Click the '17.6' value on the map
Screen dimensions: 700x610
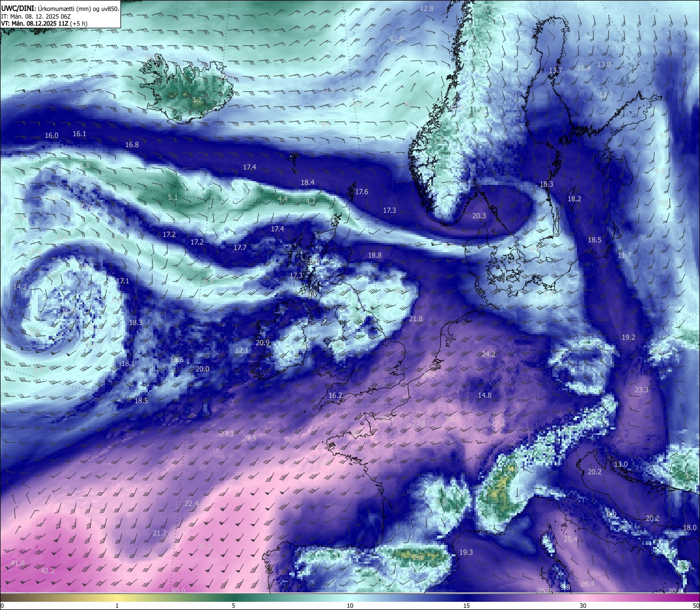(x=361, y=192)
